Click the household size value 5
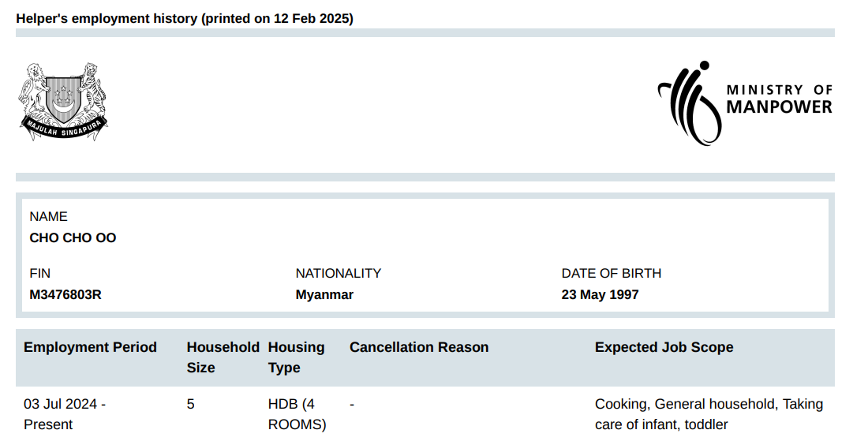The width and height of the screenshot is (868, 441). pos(190,405)
